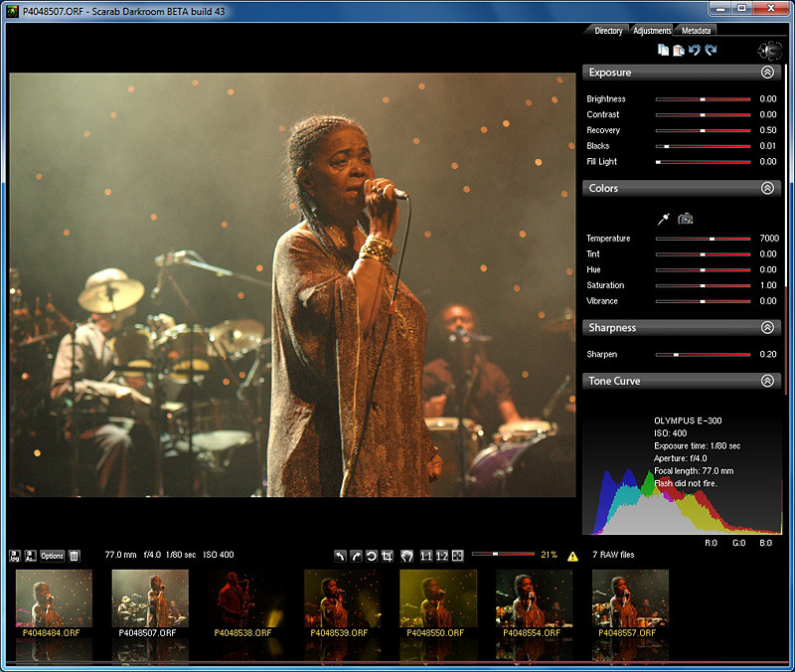Collapse the Tone Curve section
The image size is (795, 672).
[767, 381]
